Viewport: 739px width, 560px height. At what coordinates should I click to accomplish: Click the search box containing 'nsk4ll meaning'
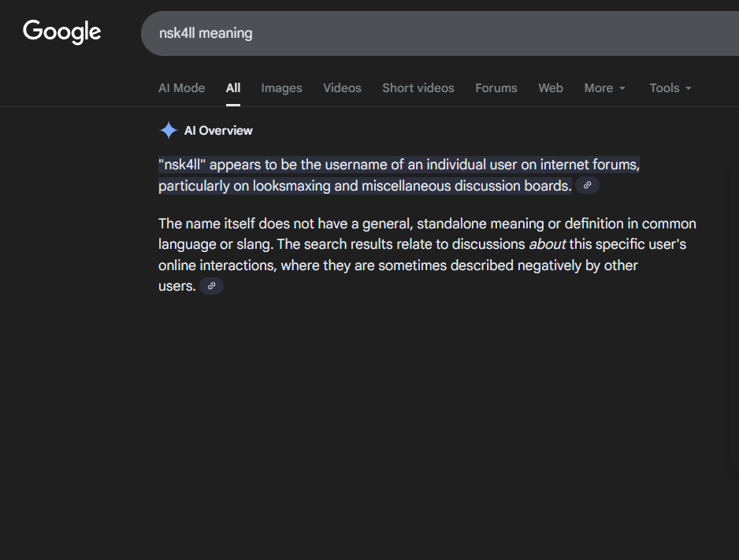pos(440,33)
